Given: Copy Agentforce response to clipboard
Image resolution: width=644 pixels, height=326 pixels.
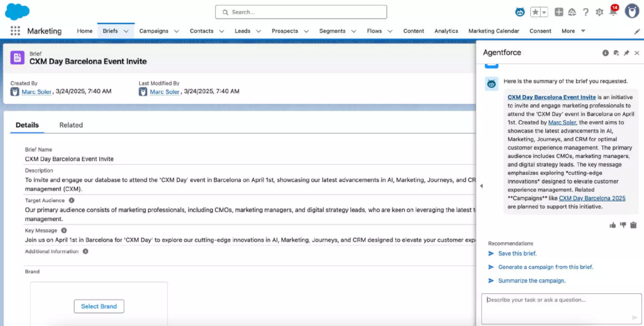Looking at the screenshot, I should 633,225.
